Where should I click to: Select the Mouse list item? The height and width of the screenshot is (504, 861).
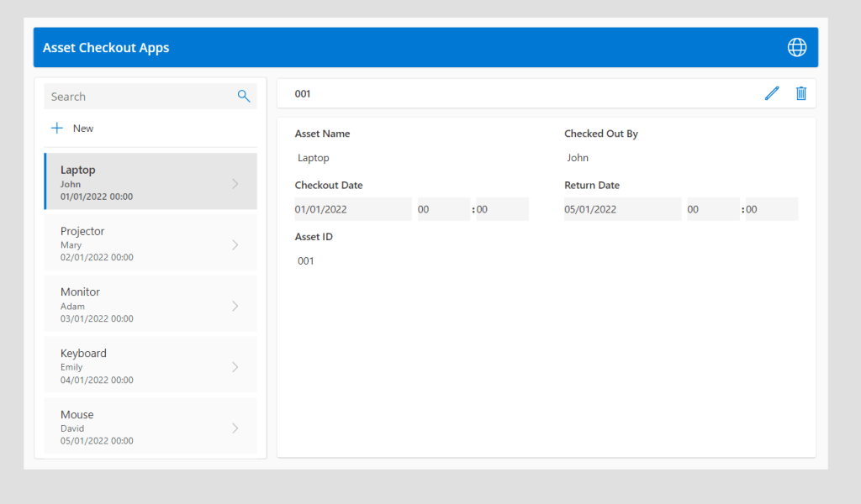point(151,426)
